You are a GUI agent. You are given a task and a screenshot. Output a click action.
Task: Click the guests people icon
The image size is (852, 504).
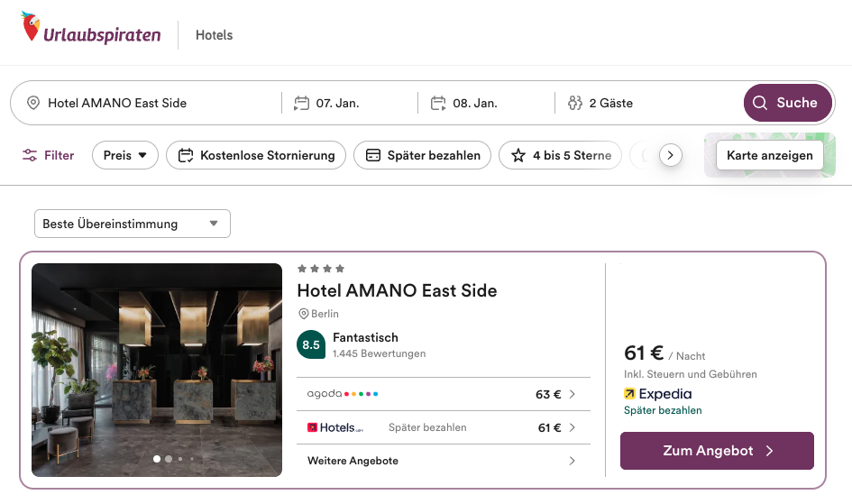575,103
